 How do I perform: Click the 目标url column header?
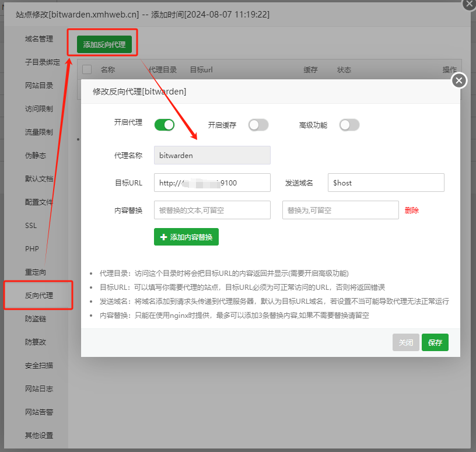tap(201, 70)
